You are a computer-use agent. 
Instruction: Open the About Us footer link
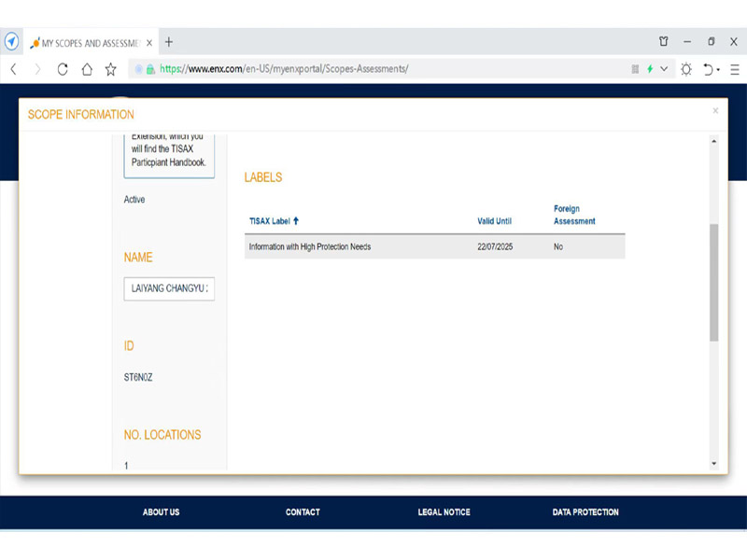point(161,512)
